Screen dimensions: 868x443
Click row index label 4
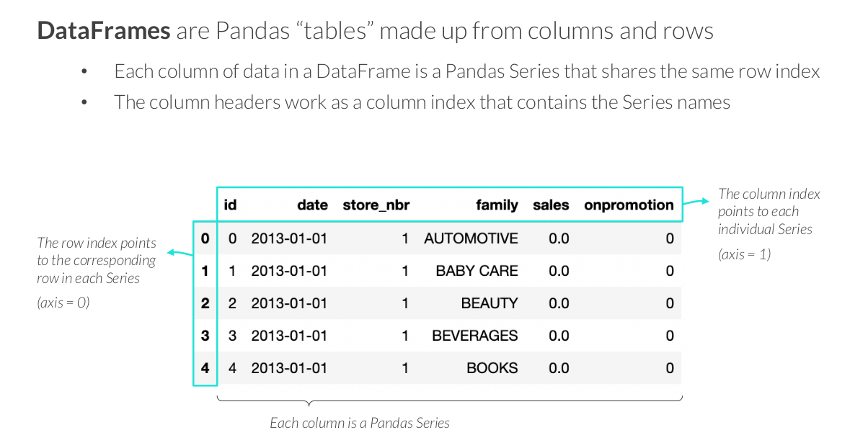coord(205,368)
